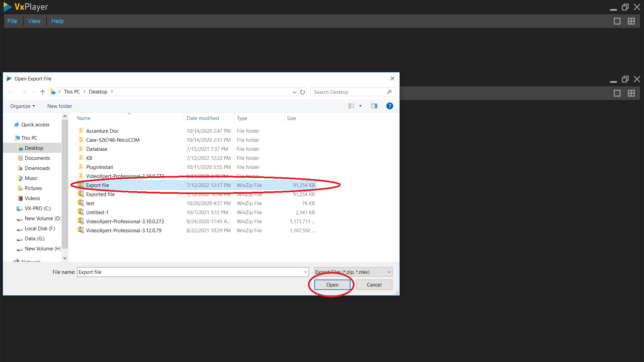Select the single cell layout icon in VxPlayer
The width and height of the screenshot is (644, 362).
617,21
